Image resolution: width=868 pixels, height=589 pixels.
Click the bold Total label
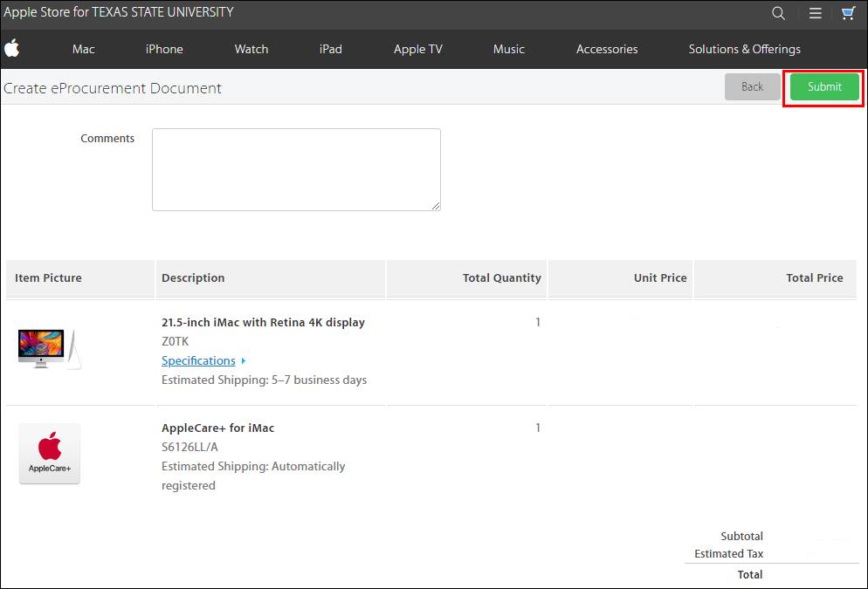click(x=749, y=575)
